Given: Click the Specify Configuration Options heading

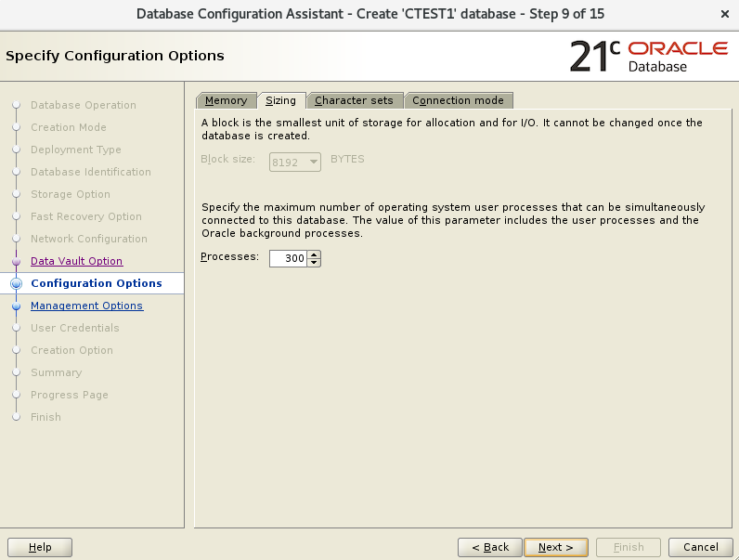Looking at the screenshot, I should coord(115,56).
